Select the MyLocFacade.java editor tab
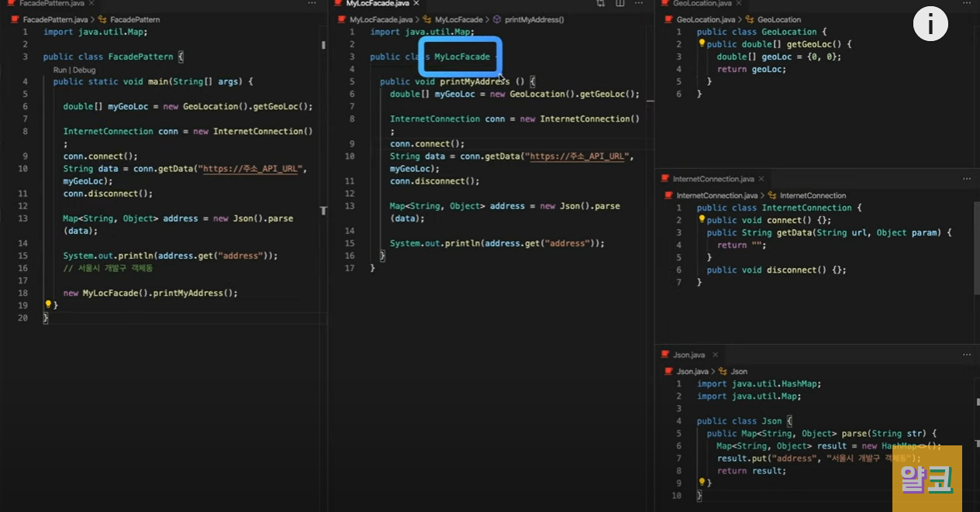The image size is (980, 512). click(378, 4)
